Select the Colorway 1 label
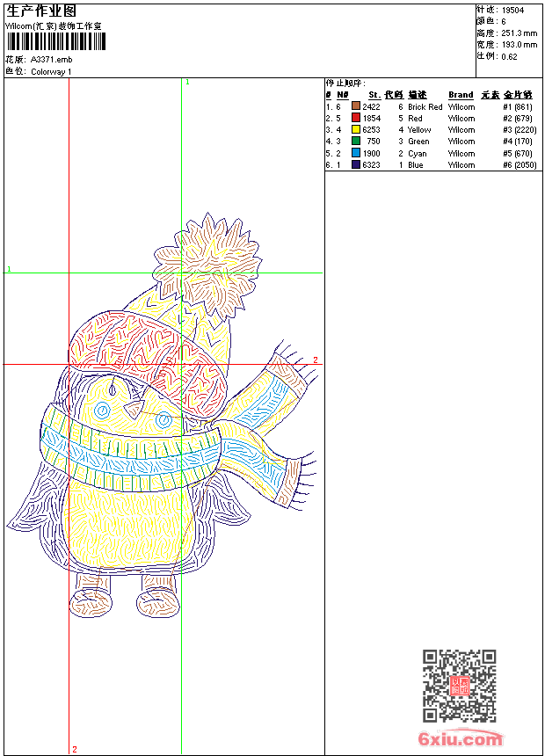Image resolution: width=545 pixels, height=756 pixels. (52, 71)
